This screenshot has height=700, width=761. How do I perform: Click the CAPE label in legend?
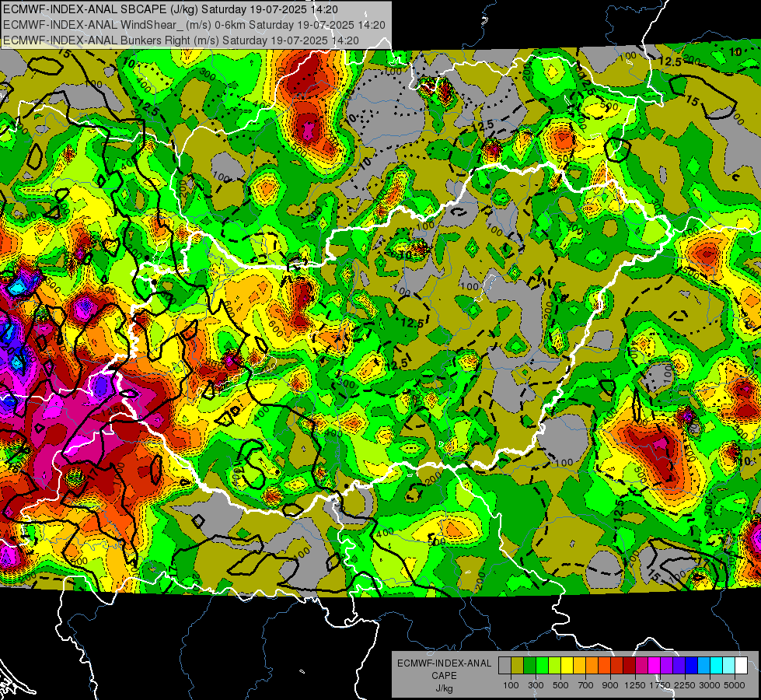(444, 676)
